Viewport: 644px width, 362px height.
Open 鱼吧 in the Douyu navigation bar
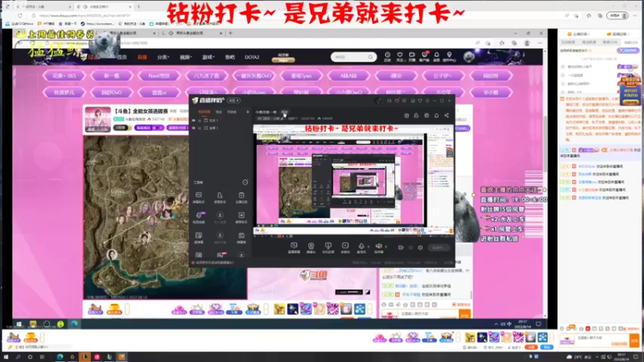229,57
